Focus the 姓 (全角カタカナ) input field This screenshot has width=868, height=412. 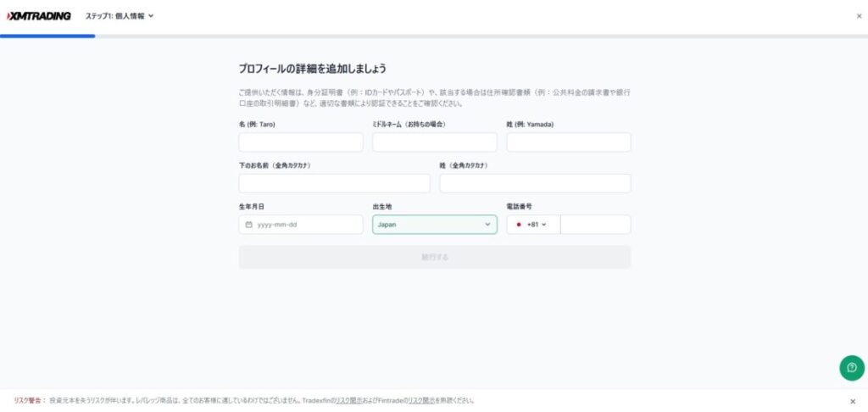(534, 183)
